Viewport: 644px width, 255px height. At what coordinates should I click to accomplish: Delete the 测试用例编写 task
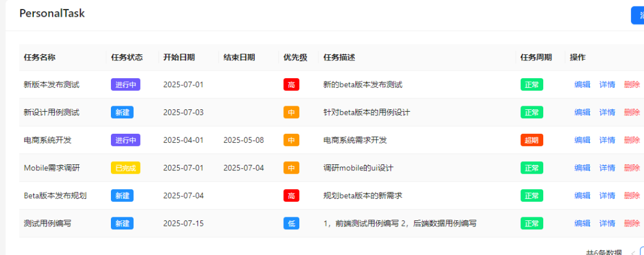[631, 223]
